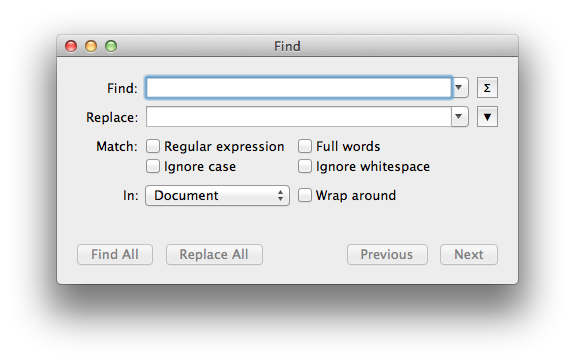Zoom the Find window with green button
The image size is (575, 363).
(x=111, y=46)
